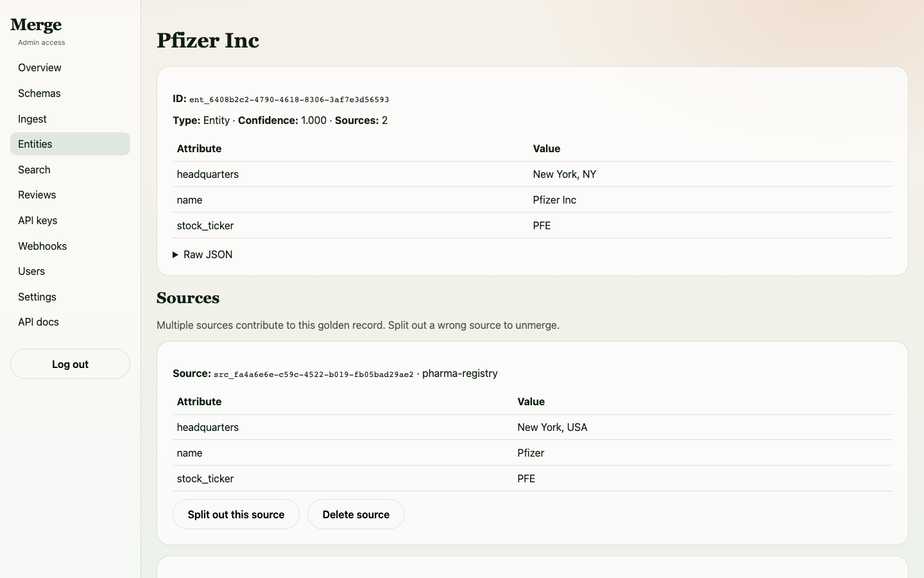Viewport: 924px width, 578px height.
Task: Click Split out this source button
Action: pos(236,514)
